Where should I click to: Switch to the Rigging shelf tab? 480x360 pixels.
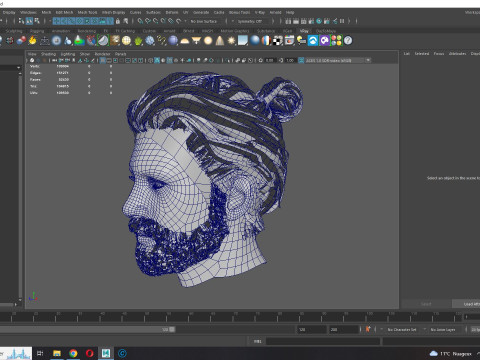click(x=37, y=31)
